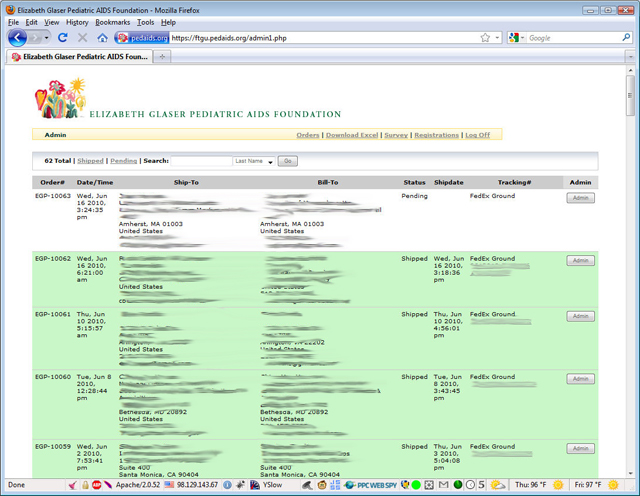Click the blue info icon in status bar
The width and height of the screenshot is (640, 496).
click(x=227, y=485)
